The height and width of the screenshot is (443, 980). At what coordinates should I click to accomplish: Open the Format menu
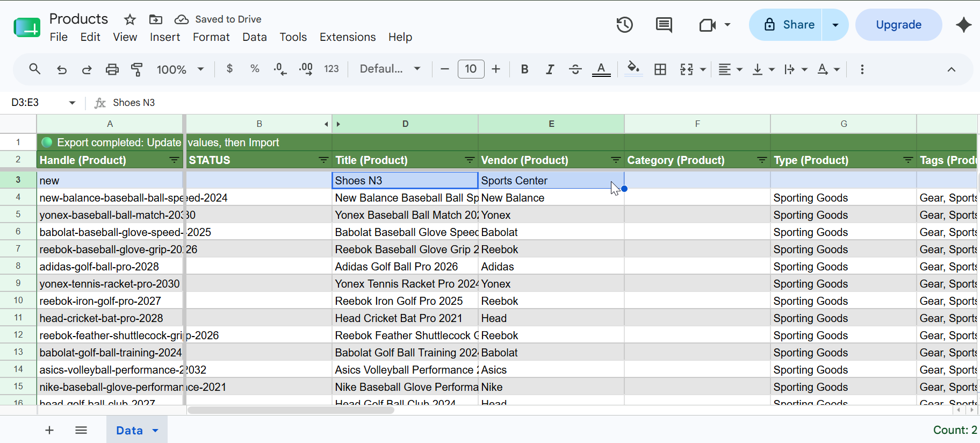click(211, 37)
